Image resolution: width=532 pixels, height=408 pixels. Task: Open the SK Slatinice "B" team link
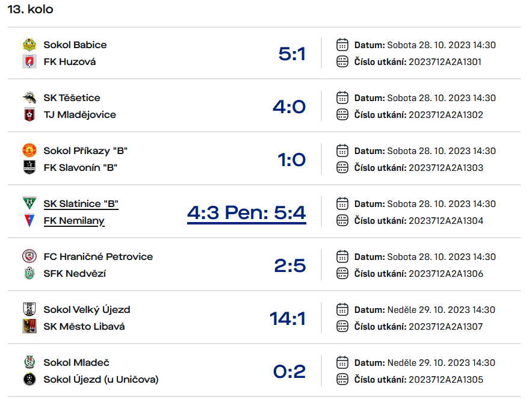(81, 204)
